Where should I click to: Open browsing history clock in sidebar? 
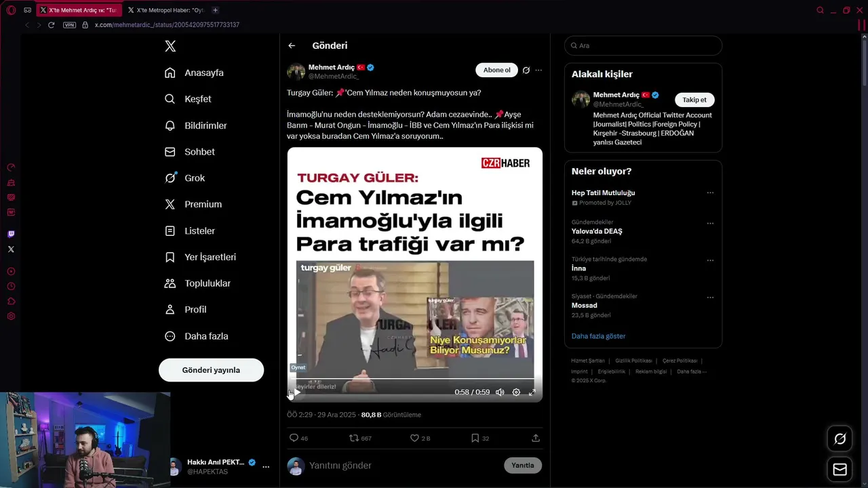(11, 286)
